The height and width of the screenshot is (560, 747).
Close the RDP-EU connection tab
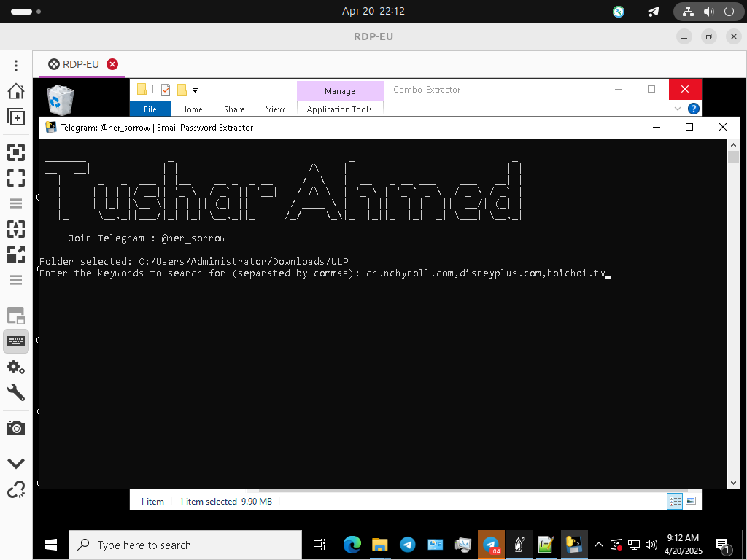click(x=112, y=64)
